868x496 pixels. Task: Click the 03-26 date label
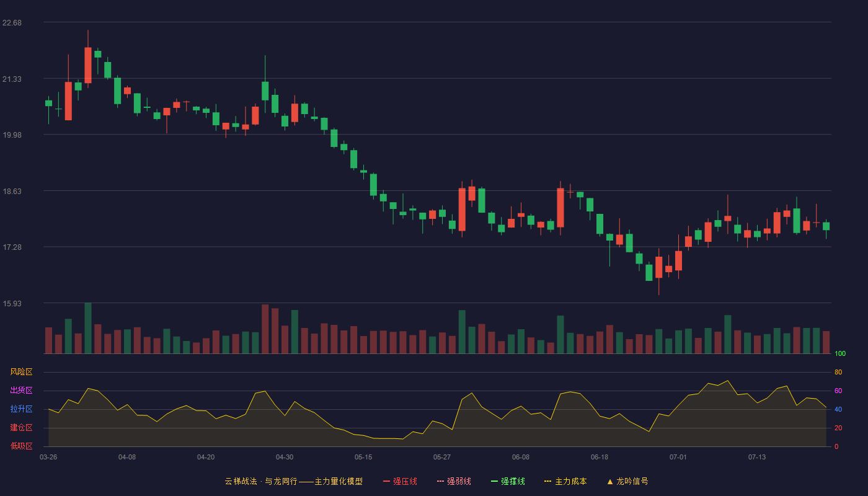pos(48,457)
